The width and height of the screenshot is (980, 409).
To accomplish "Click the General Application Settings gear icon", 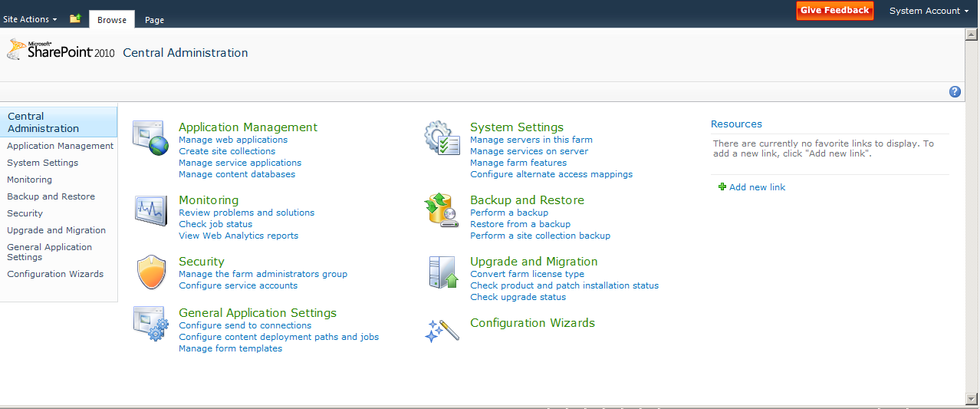I will (150, 324).
